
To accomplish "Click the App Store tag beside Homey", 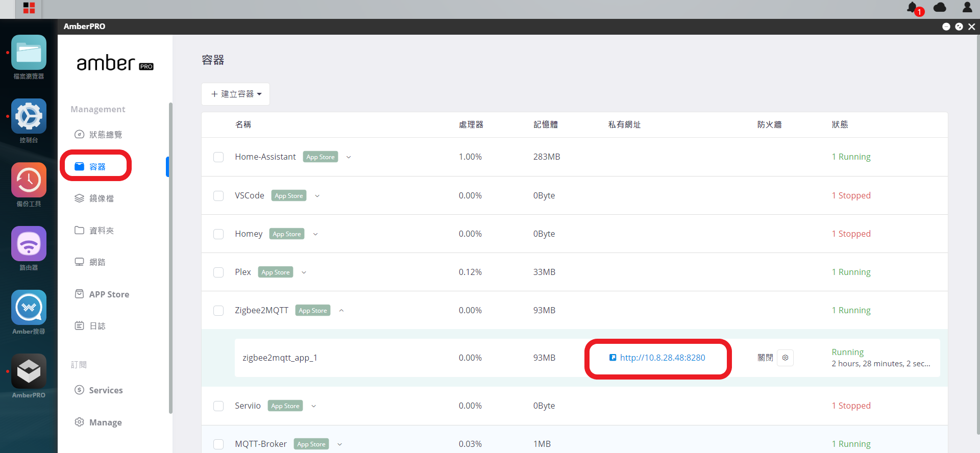I will click(x=287, y=234).
